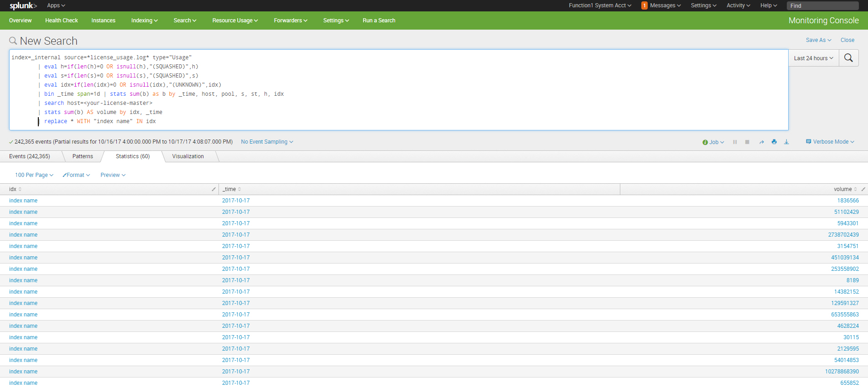
Task: Open Save As dropdown
Action: tap(818, 40)
